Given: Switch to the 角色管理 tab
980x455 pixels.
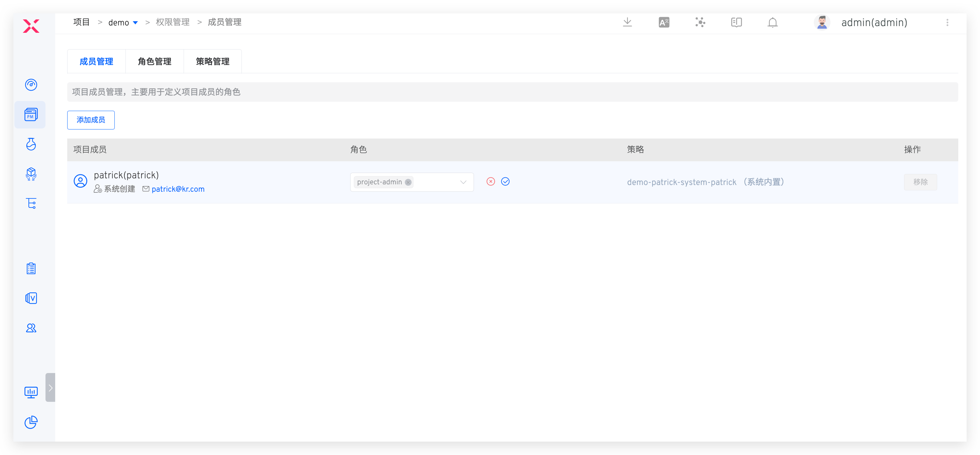Looking at the screenshot, I should pyautogui.click(x=155, y=62).
